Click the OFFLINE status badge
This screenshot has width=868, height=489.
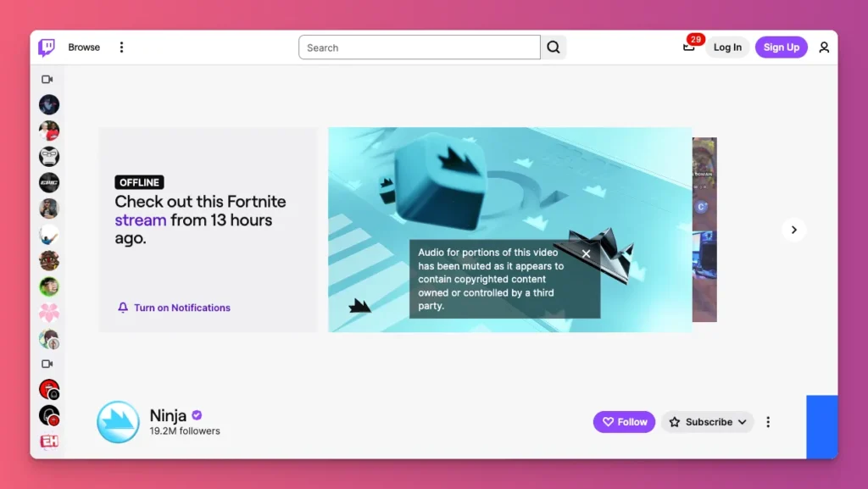point(140,182)
